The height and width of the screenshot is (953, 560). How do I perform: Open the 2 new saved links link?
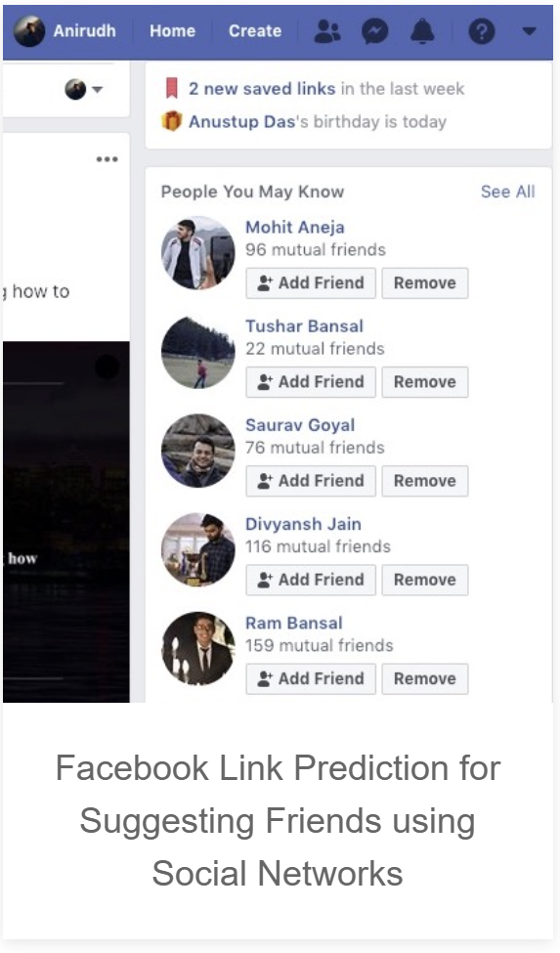pyautogui.click(x=262, y=89)
